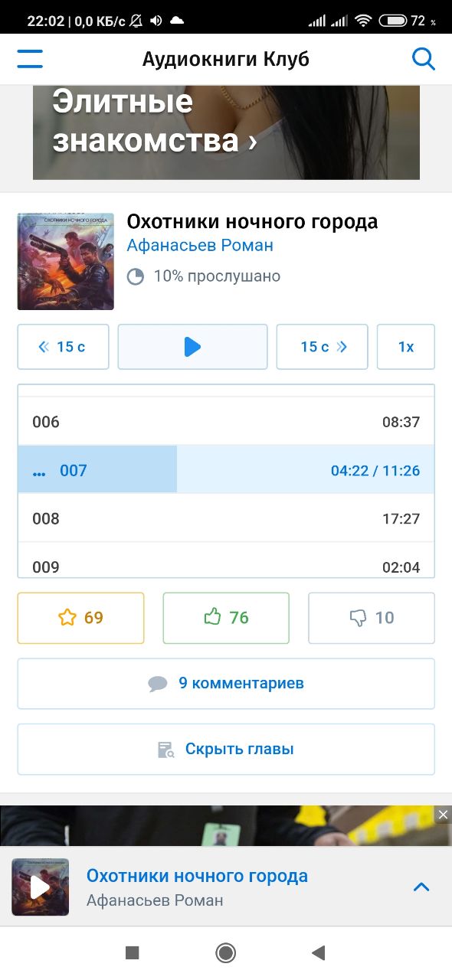The image size is (452, 980).
Task: Like the book with thumbs up
Action: click(226, 618)
